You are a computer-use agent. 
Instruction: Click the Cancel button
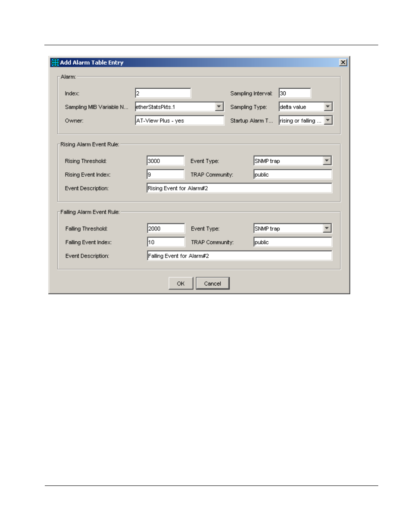(212, 283)
